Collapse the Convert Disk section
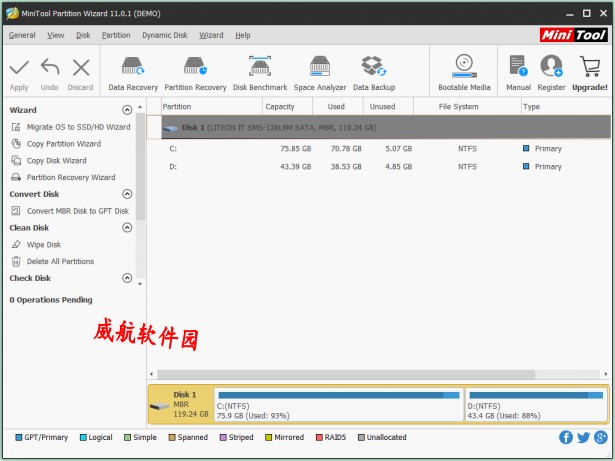Image resolution: width=615 pixels, height=461 pixels. (127, 194)
